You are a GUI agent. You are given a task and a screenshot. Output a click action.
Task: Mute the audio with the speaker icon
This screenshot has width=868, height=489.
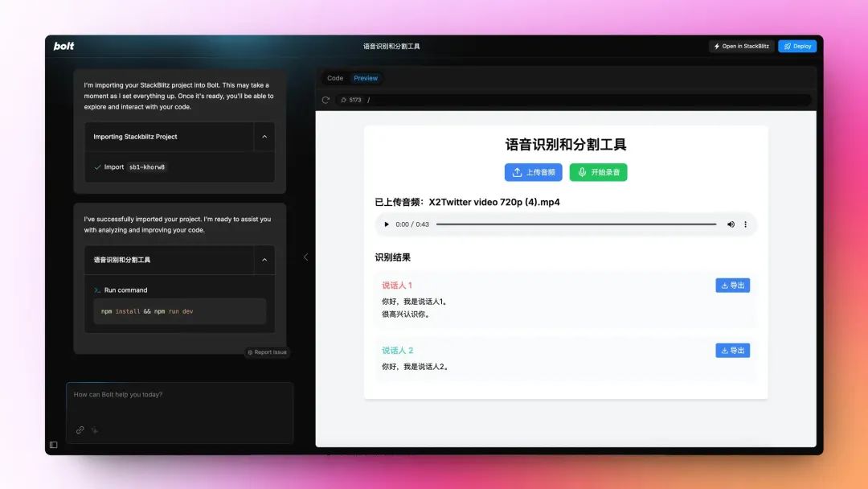[x=731, y=224]
